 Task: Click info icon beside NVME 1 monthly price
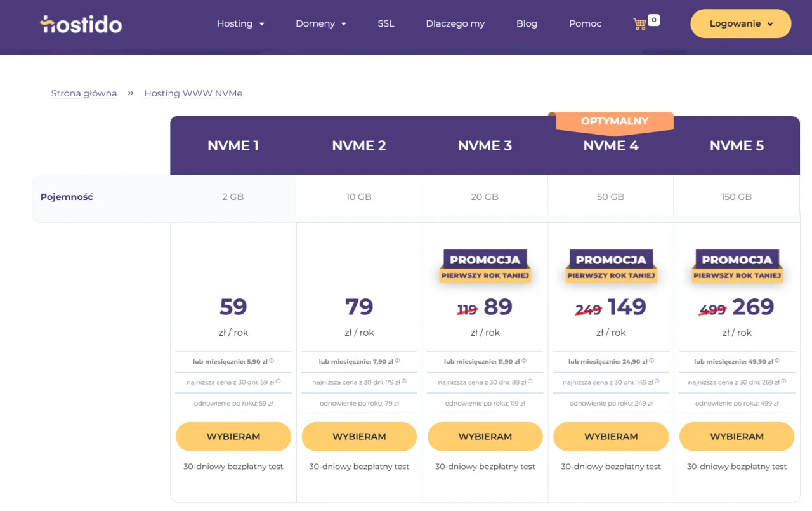[272, 361]
